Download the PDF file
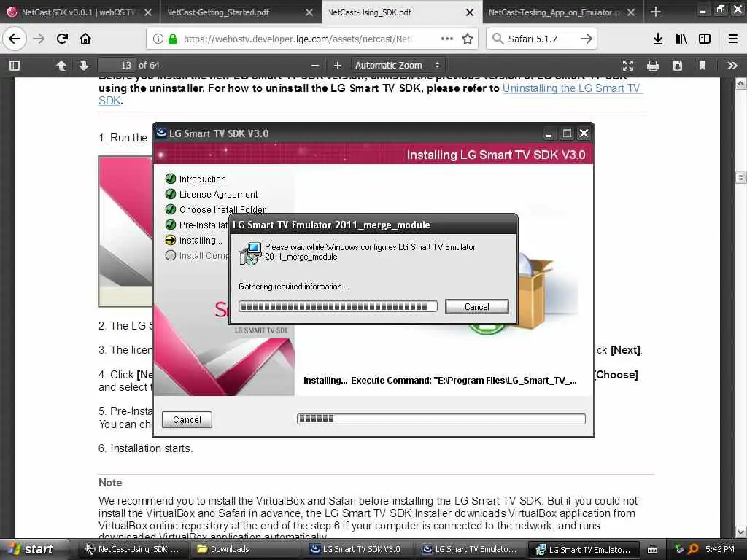The height and width of the screenshot is (560, 747). tap(678, 65)
